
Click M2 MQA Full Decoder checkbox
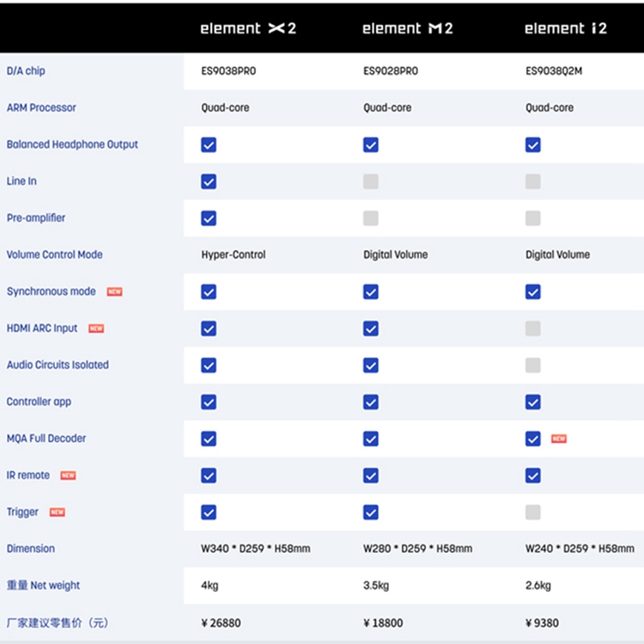(x=371, y=439)
